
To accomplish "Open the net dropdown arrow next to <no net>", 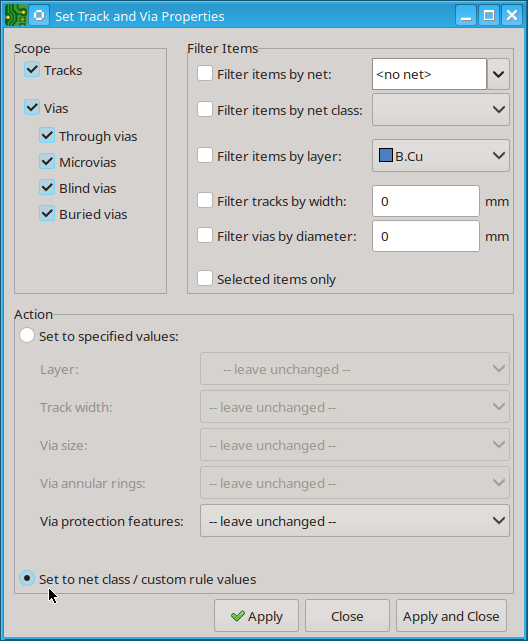I will [x=499, y=74].
